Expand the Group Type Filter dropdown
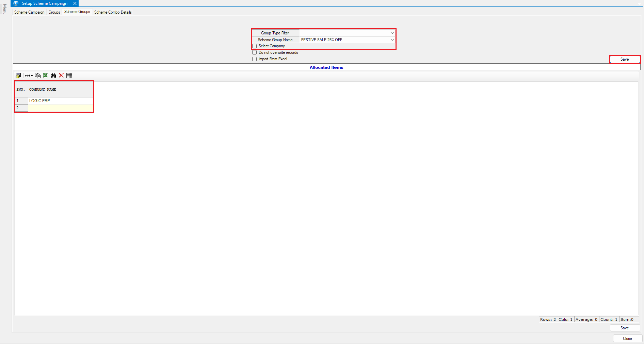Screen dimensions: 644x344 coord(392,33)
